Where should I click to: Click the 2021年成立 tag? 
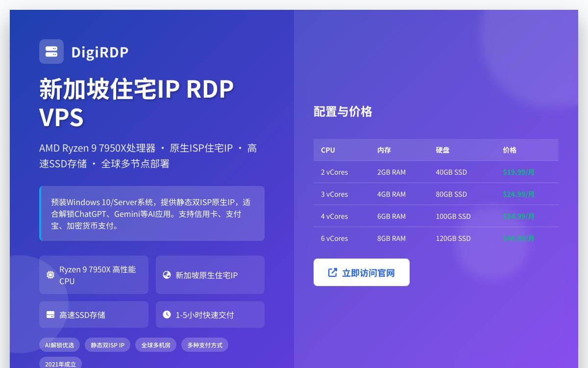coord(60,364)
